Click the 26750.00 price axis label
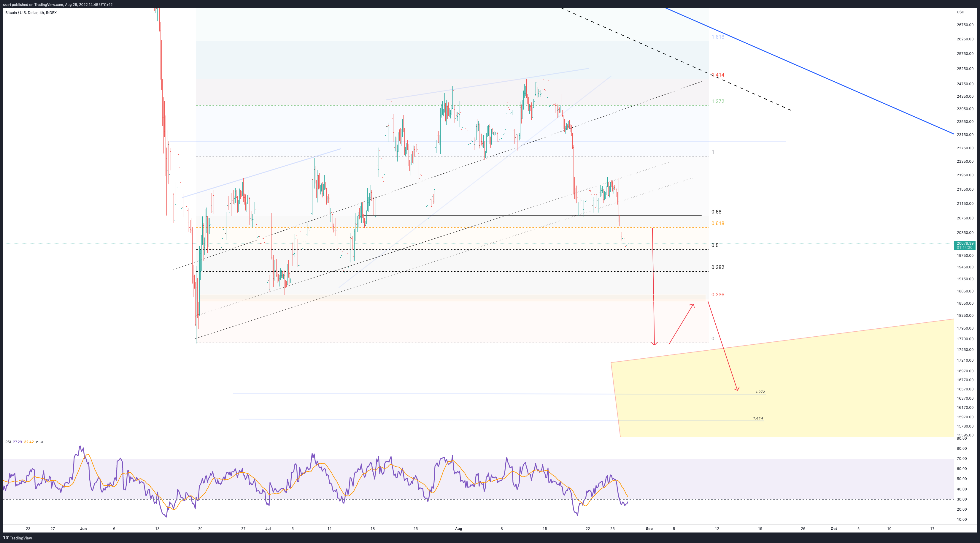980x543 pixels. pos(965,25)
